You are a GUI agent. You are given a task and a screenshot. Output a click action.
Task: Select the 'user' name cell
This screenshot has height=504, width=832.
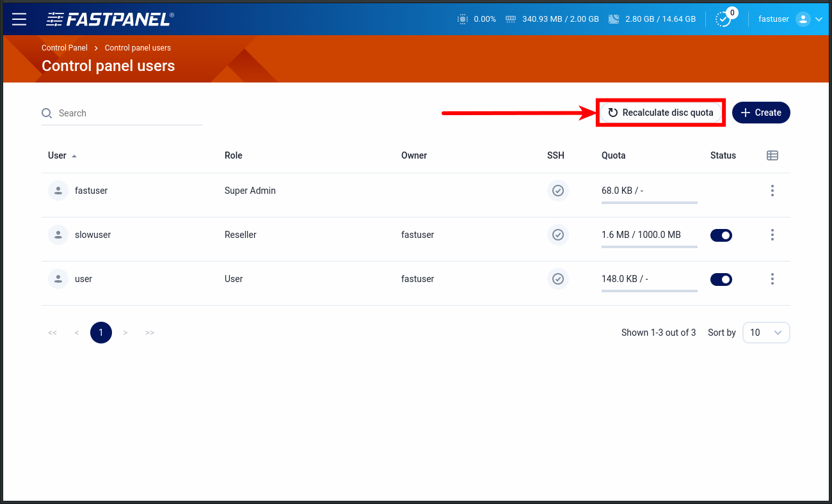coord(84,279)
